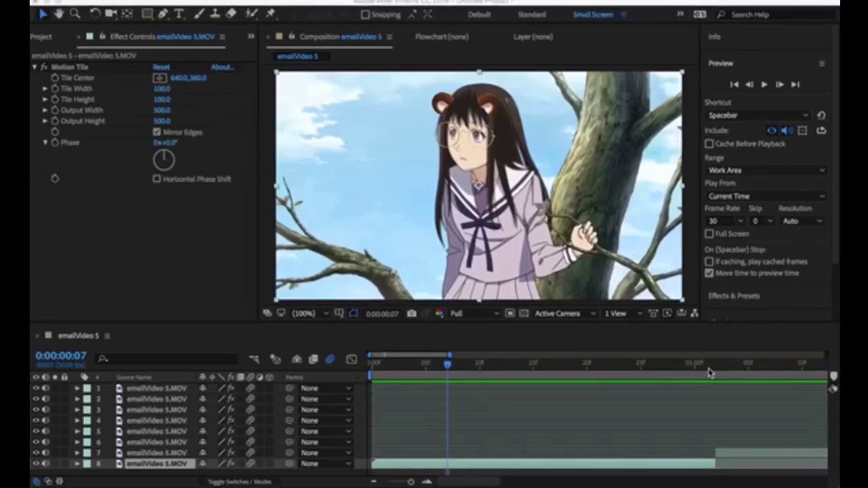Jump to the last frame
Screen dimensions: 868x488
pos(795,84)
